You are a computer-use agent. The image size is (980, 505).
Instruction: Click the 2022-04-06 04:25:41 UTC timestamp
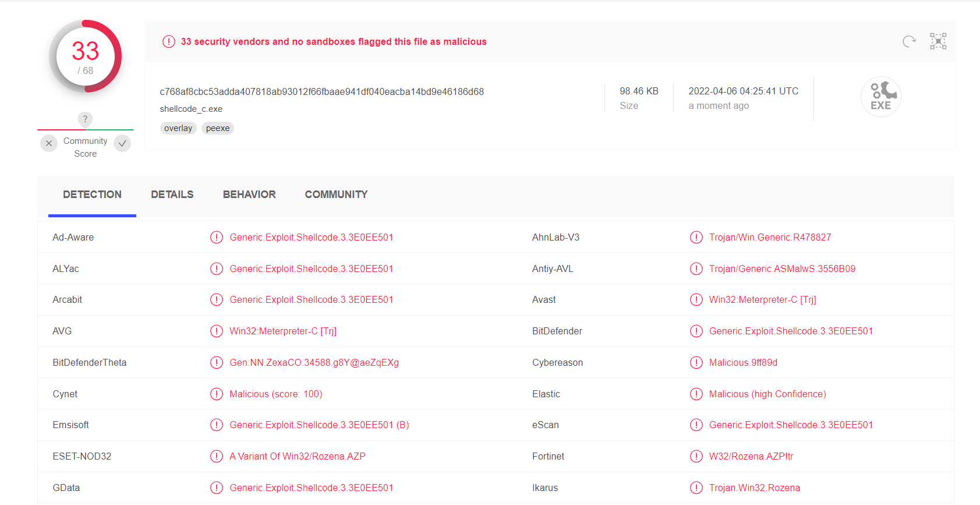(744, 91)
